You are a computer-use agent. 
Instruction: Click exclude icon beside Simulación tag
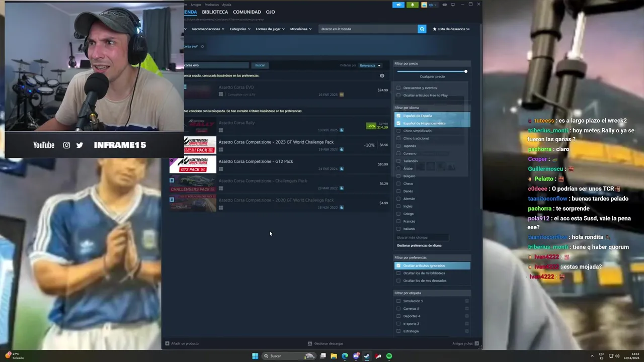pos(467,301)
